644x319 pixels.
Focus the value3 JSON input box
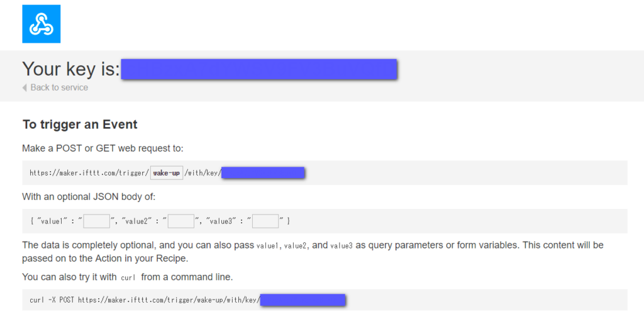(265, 221)
